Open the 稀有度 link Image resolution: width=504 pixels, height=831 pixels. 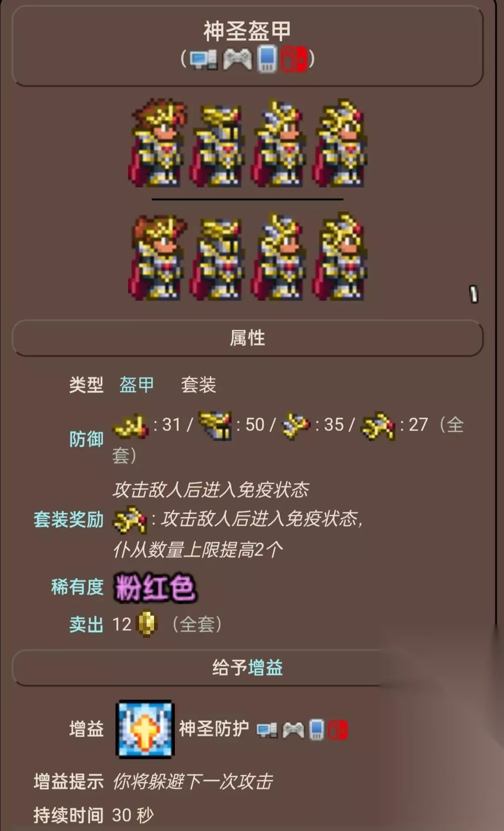pos(78,587)
